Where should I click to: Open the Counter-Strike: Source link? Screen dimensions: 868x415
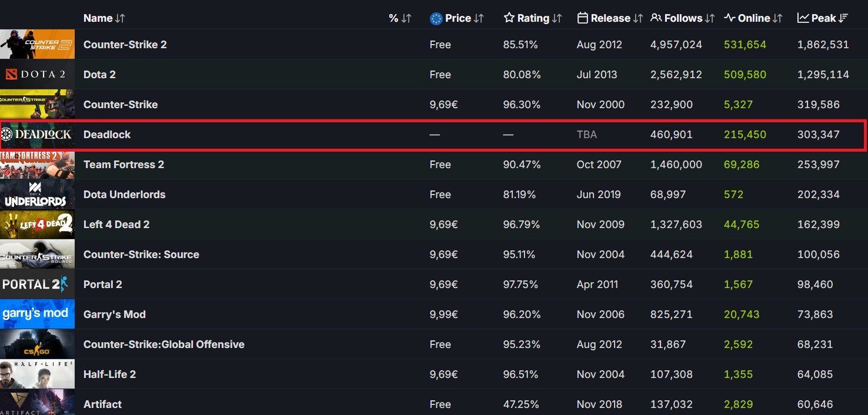tap(141, 255)
